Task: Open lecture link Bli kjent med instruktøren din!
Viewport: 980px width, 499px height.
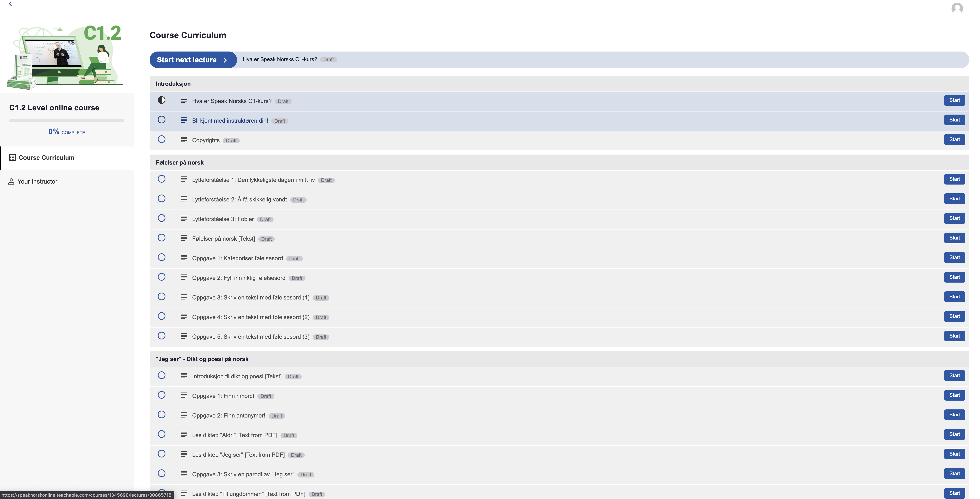Action: 230,121
